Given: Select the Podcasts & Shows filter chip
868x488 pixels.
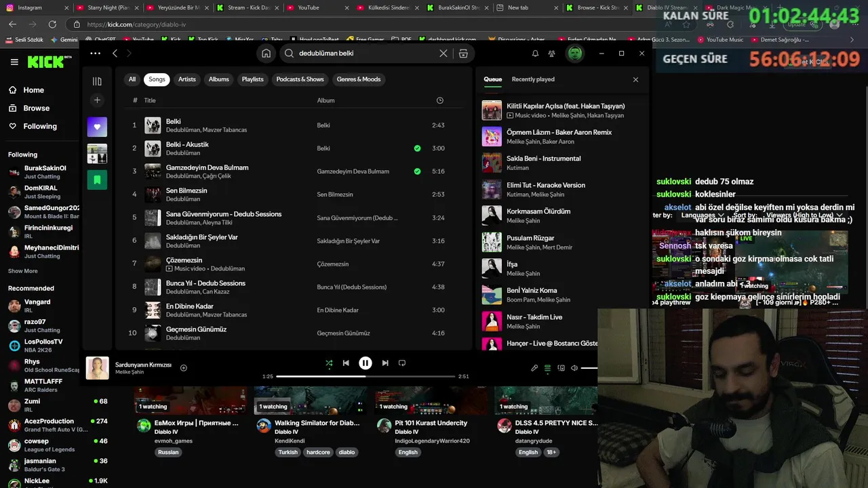Looking at the screenshot, I should tap(300, 79).
